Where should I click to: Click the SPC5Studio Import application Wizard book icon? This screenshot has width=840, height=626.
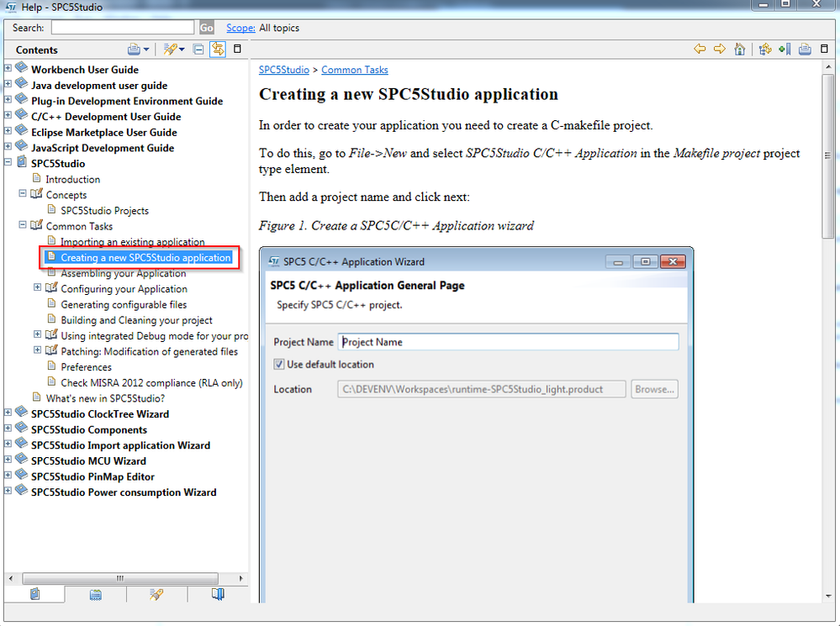21,444
